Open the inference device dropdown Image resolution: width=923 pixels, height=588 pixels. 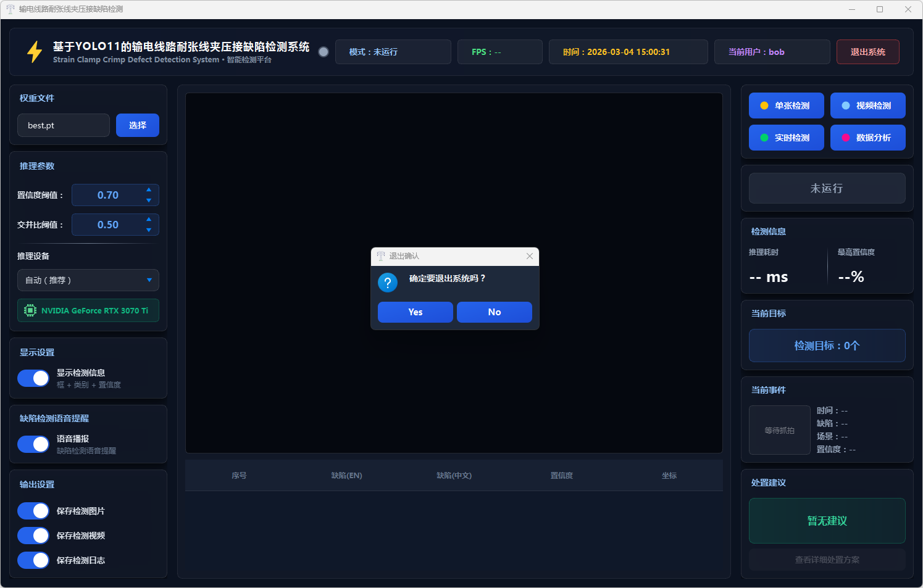[88, 280]
